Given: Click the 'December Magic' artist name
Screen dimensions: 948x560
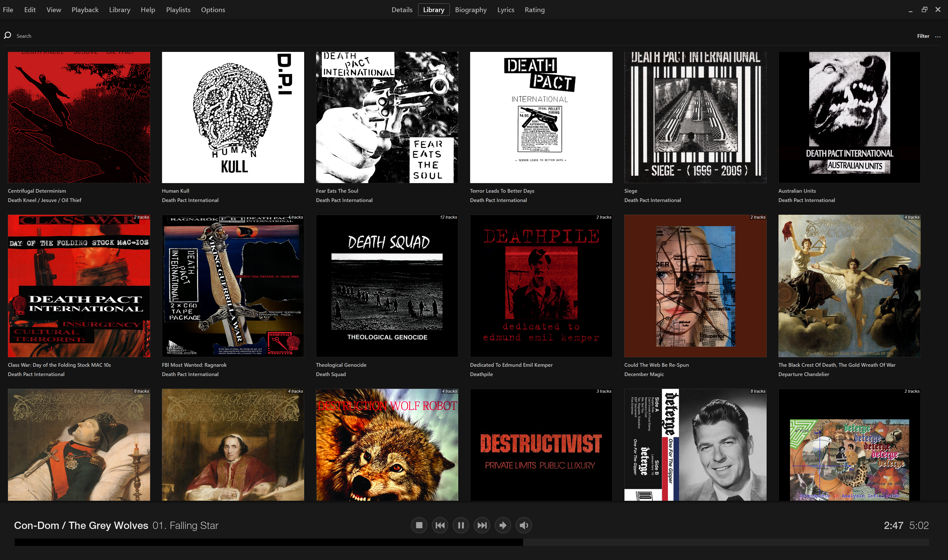Looking at the screenshot, I should (644, 374).
